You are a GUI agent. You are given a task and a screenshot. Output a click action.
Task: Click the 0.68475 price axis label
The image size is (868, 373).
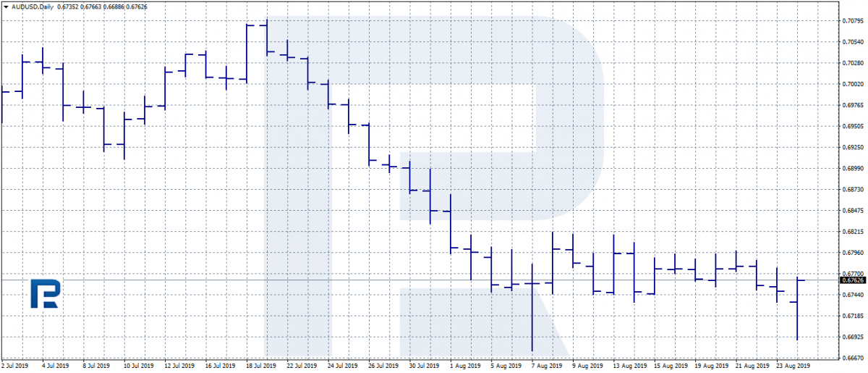(x=852, y=210)
